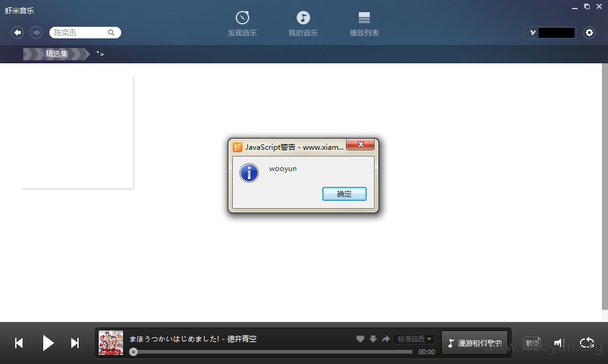
Task: Open 播放列表 playlist tab
Action: [364, 24]
